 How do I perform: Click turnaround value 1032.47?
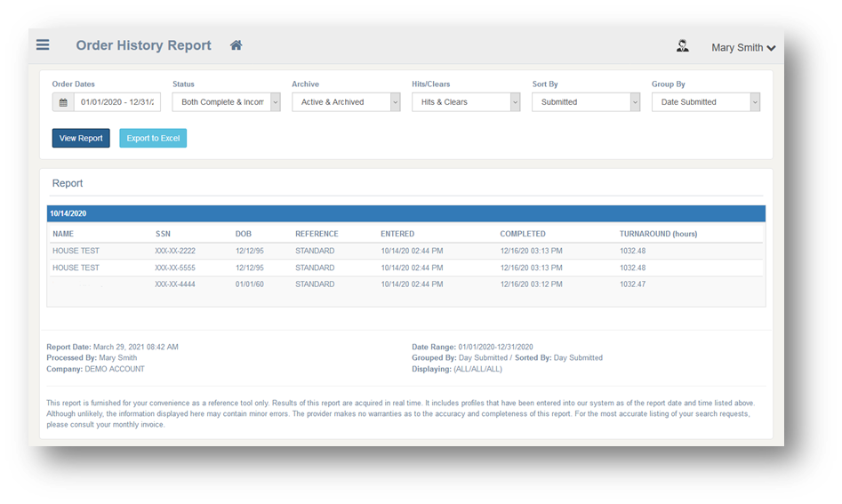click(x=632, y=284)
